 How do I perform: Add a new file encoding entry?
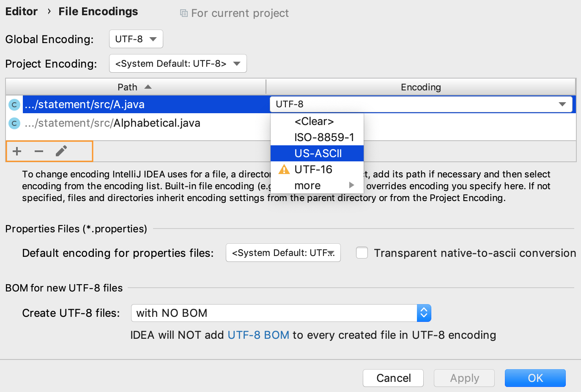pos(16,151)
